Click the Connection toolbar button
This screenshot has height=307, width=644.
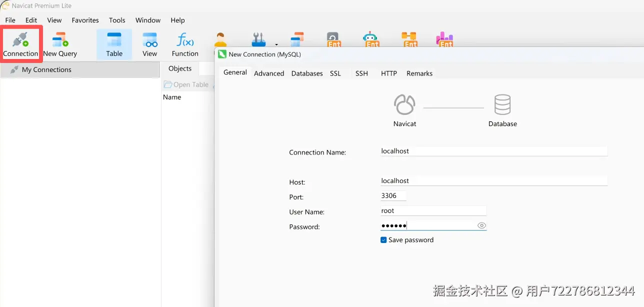[x=20, y=44]
